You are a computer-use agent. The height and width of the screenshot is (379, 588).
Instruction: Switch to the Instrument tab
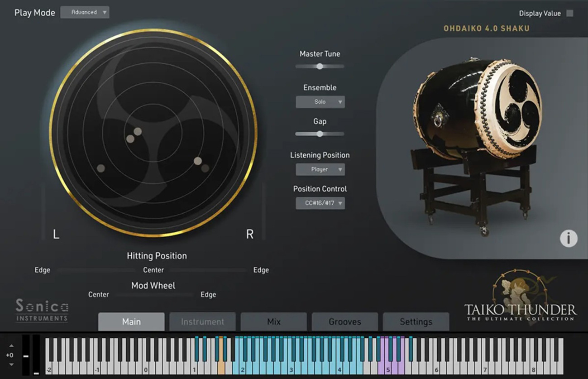click(x=202, y=322)
